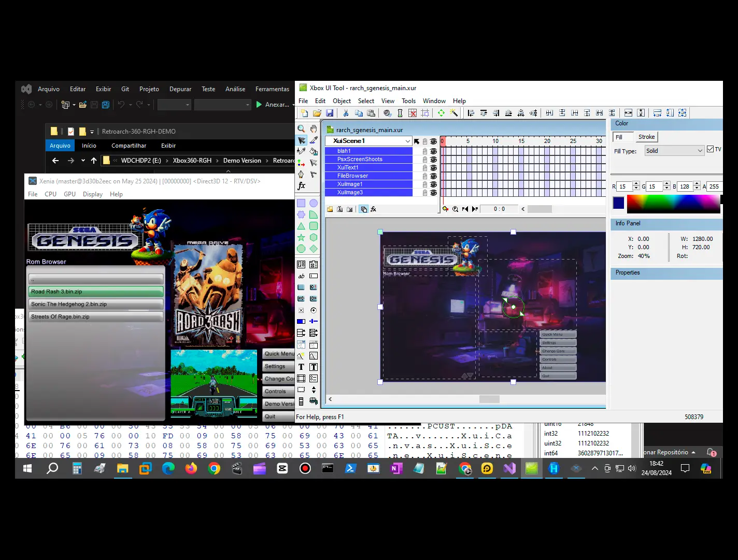The image size is (738, 560).
Task: Switch to the Stroke tab in Color panel
Action: tap(646, 136)
